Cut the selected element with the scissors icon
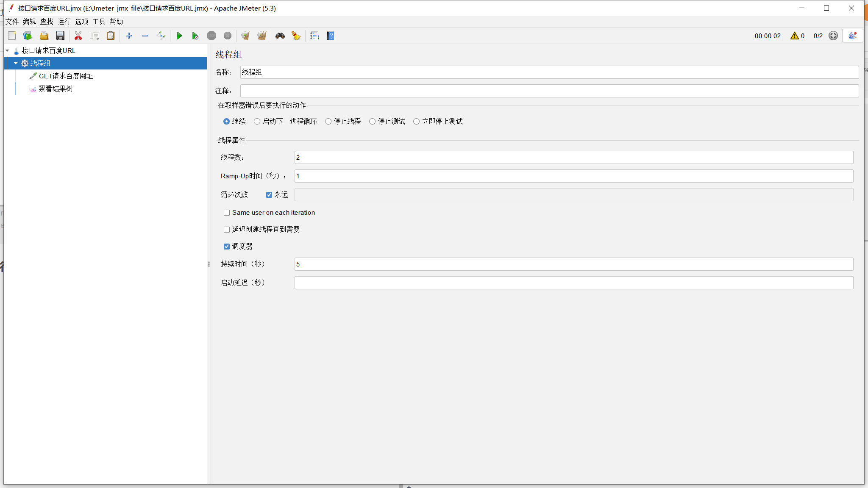Image resolution: width=868 pixels, height=488 pixels. (78, 36)
